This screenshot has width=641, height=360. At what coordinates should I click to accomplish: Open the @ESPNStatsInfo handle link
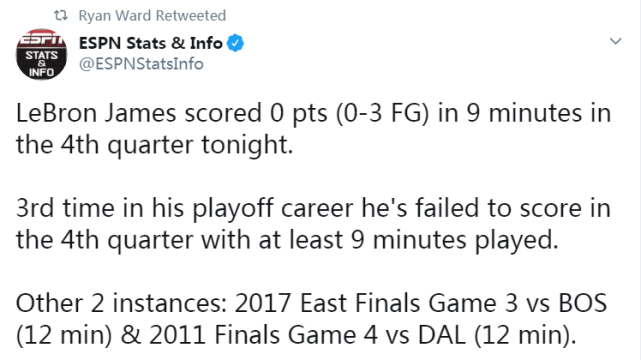(141, 64)
